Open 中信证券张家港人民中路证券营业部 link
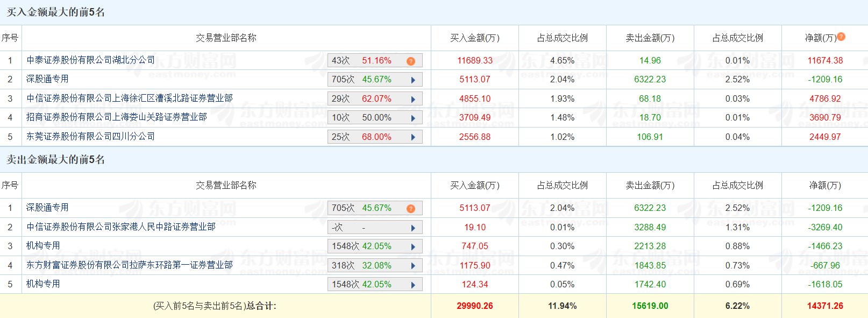The image size is (868, 318). [120, 227]
